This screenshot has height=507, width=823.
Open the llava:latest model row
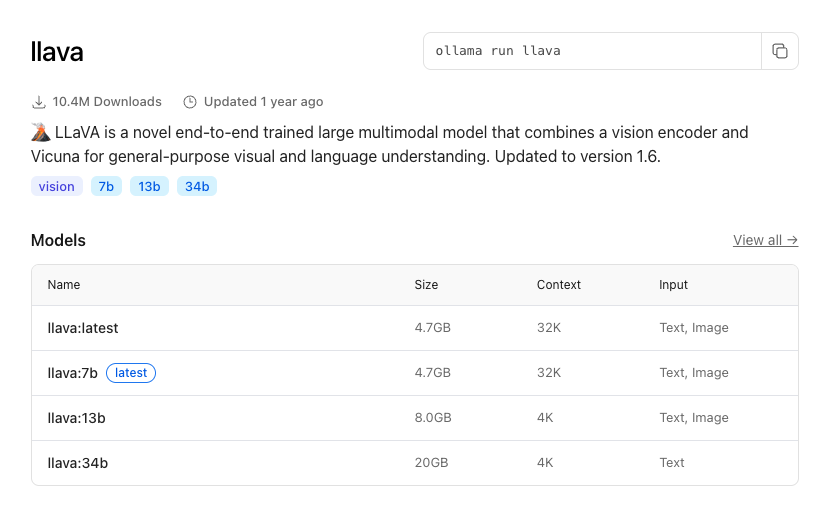pos(83,328)
